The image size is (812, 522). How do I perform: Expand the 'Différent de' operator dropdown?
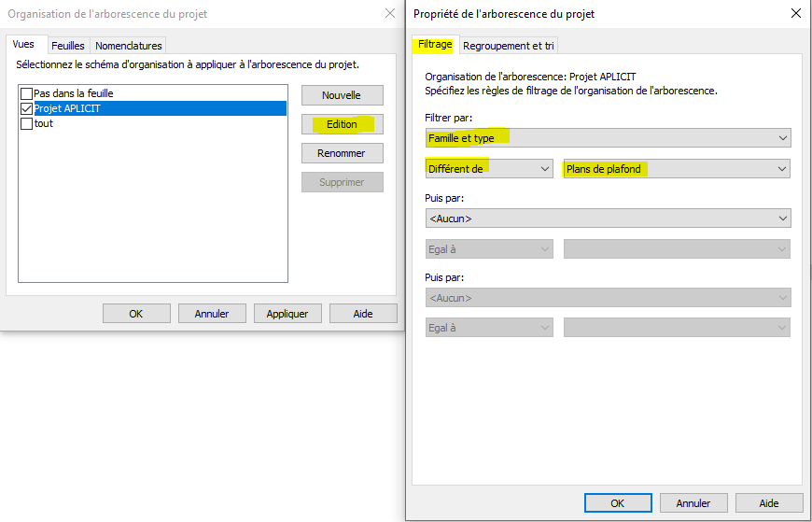[488, 169]
